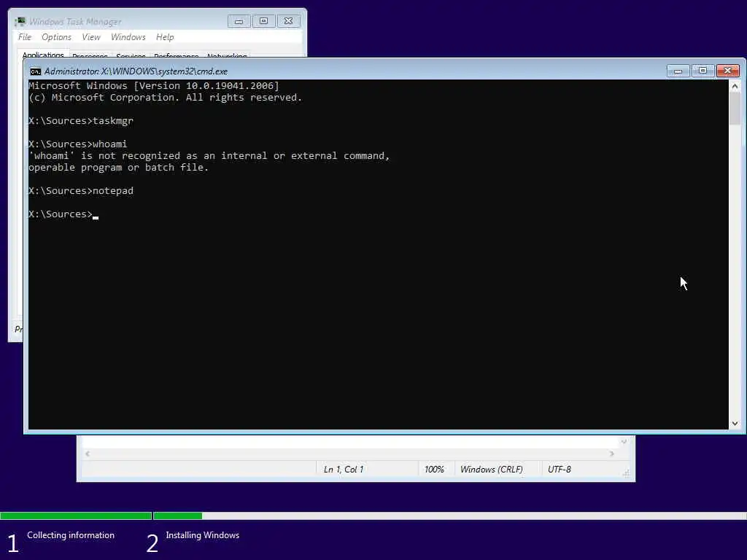Click 'Windows (CRLF)' in Notepad status bar
747x560 pixels.
[x=491, y=470]
